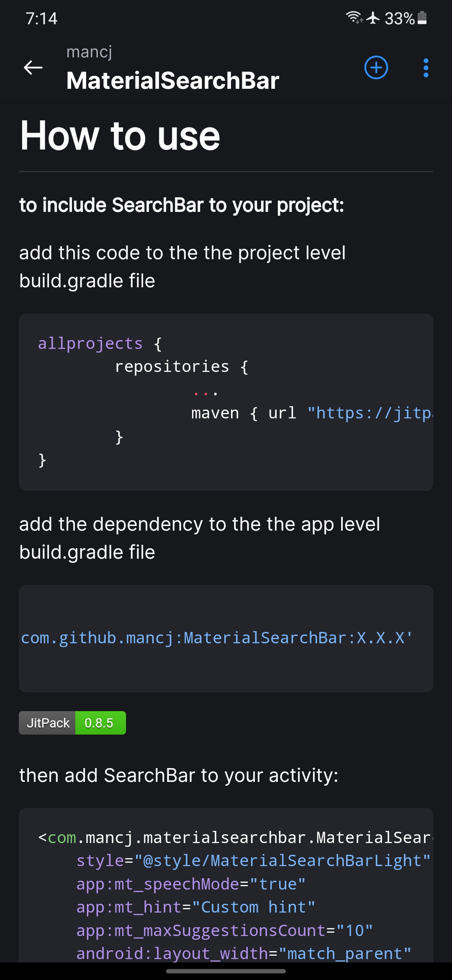
Task: Tap the app:mt_hint="Custom hint" line
Action: (195, 907)
